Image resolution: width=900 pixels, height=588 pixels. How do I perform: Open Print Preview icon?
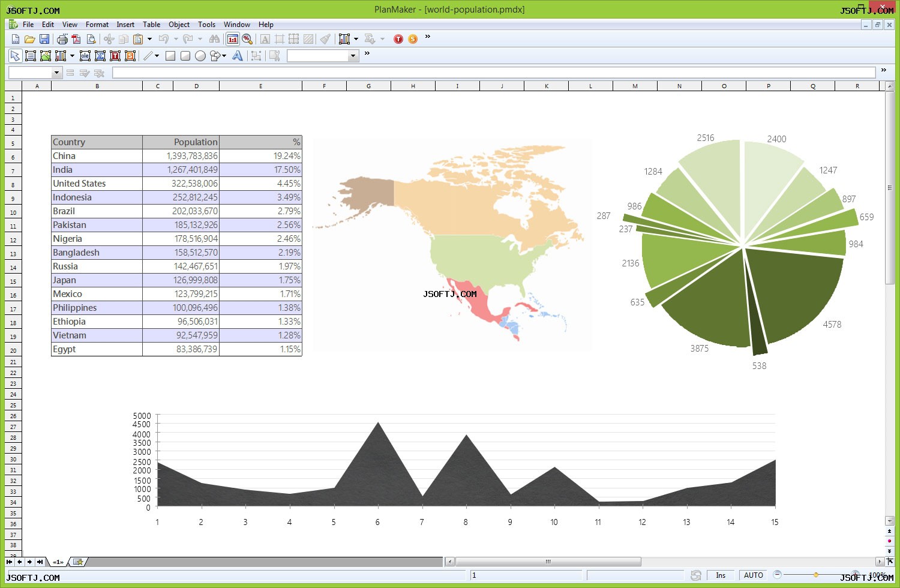(x=91, y=39)
